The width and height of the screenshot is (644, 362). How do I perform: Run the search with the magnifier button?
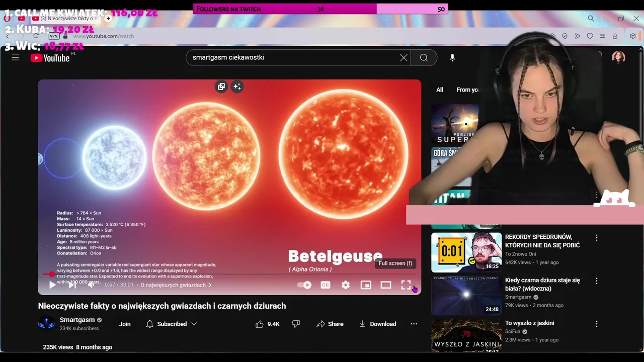click(x=424, y=58)
